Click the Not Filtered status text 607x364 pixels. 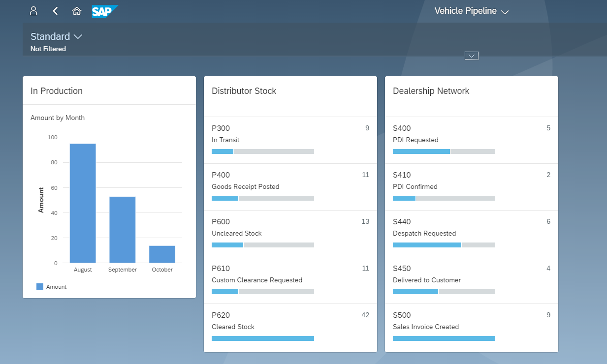(x=48, y=49)
